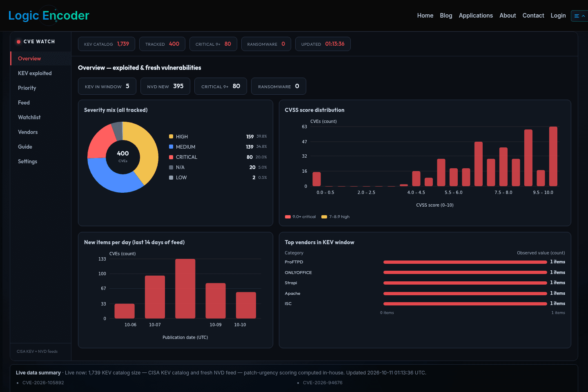Select the Strapi vendor label
The width and height of the screenshot is (588, 392).
(x=291, y=283)
